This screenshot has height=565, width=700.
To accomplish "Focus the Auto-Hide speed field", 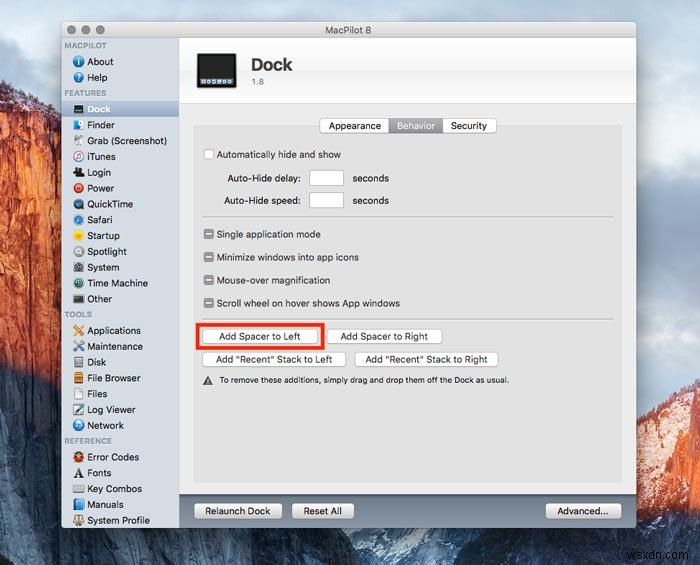I will (x=326, y=200).
